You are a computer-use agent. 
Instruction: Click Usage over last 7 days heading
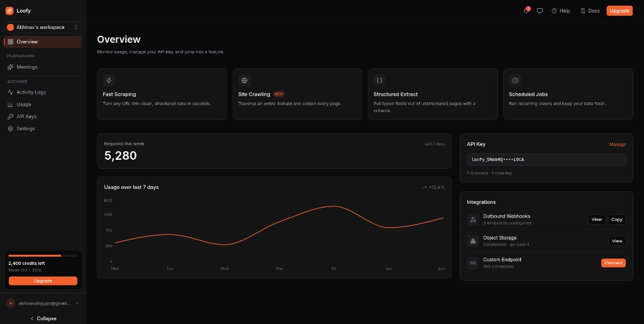tap(131, 187)
